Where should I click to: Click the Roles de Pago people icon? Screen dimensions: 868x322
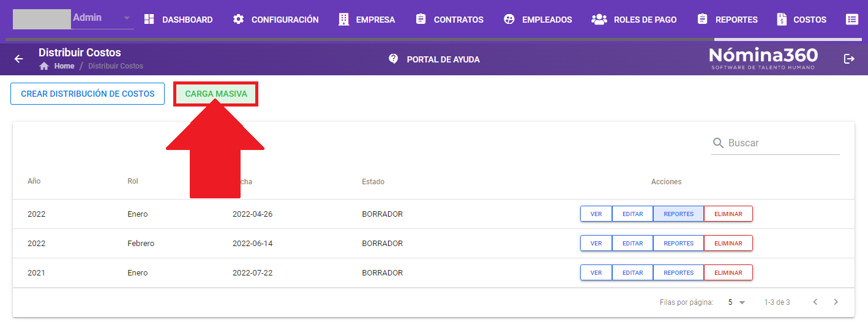599,20
